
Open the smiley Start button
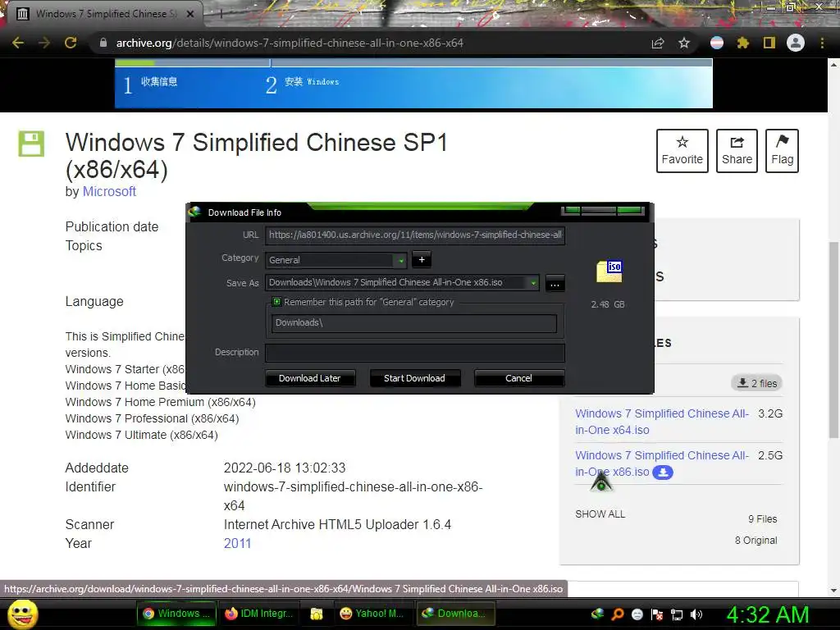(x=22, y=614)
